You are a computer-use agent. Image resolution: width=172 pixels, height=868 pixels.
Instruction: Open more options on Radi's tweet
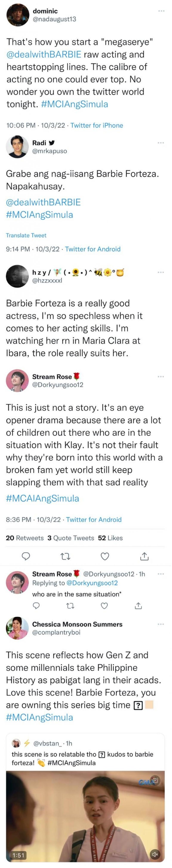(161, 143)
